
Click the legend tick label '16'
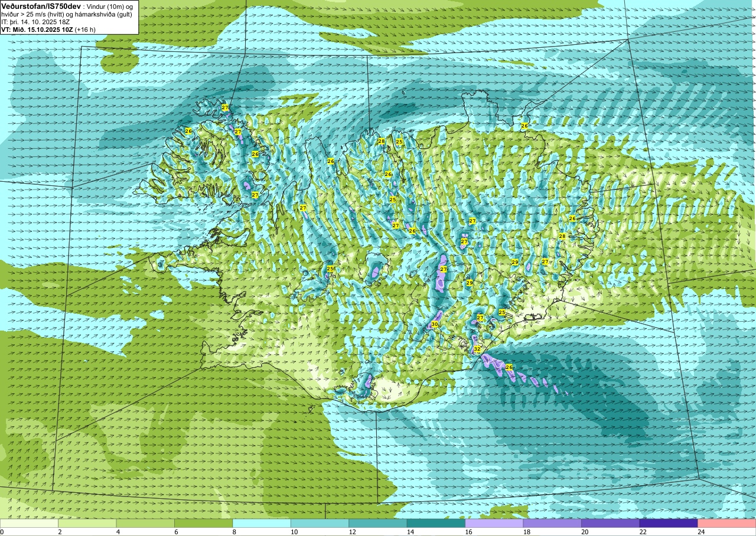click(468, 532)
